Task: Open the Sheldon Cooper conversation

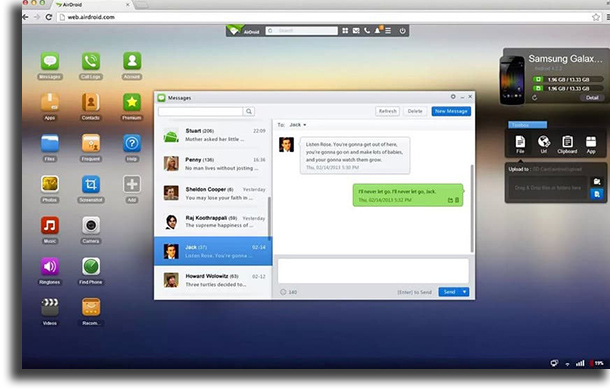Action: pos(213,193)
